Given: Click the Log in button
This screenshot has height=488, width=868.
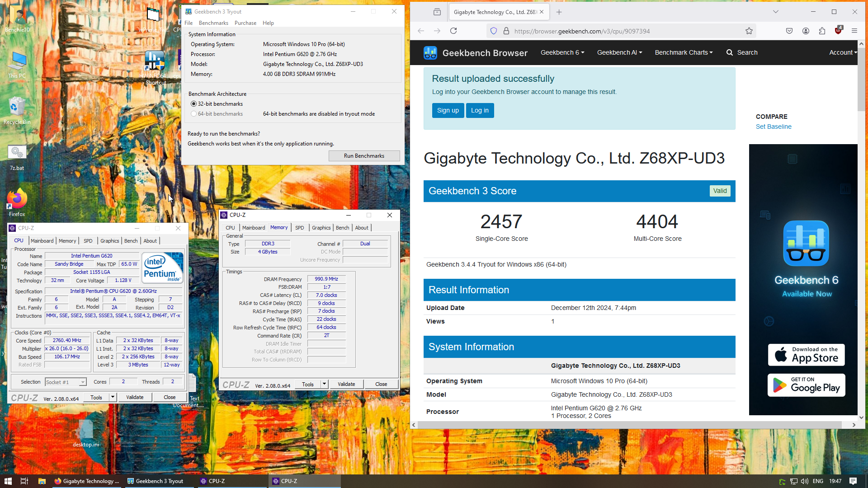Looking at the screenshot, I should [480, 110].
